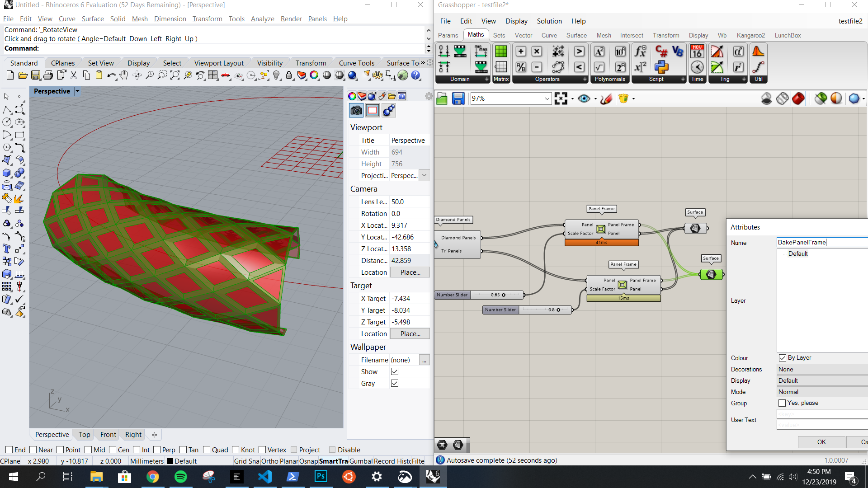868x488 pixels.
Task: Confirm Attributes dialog with OK
Action: pos(821,442)
